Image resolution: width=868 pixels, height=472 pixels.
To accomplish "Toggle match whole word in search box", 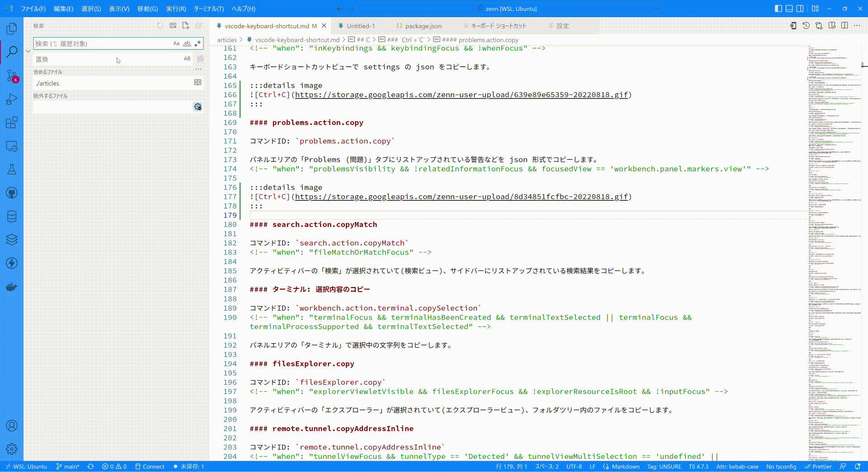I will [187, 43].
